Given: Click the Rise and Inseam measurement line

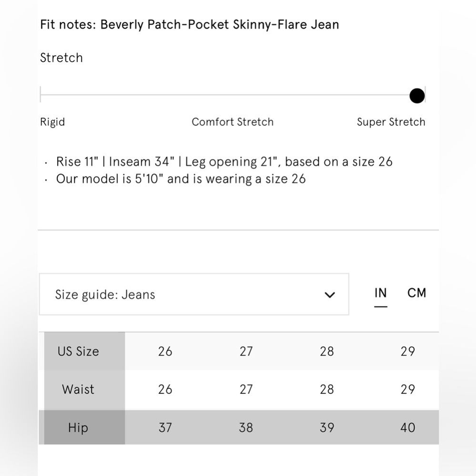Looking at the screenshot, I should [224, 162].
